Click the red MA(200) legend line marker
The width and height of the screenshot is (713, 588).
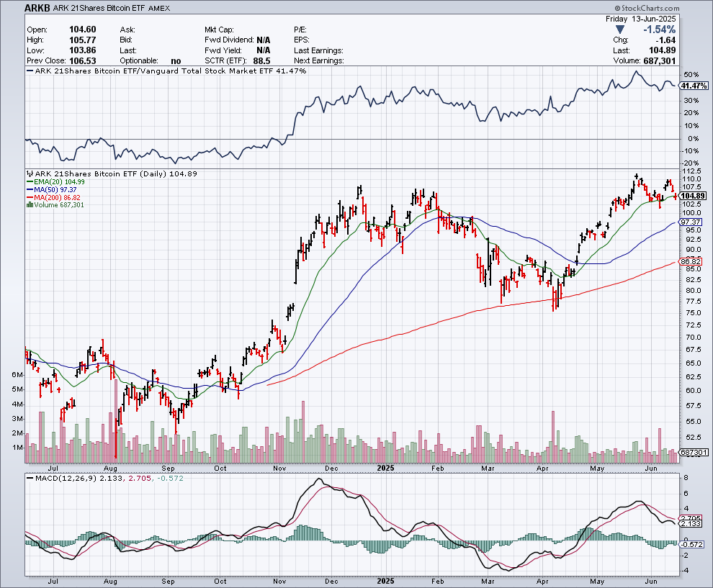point(27,197)
